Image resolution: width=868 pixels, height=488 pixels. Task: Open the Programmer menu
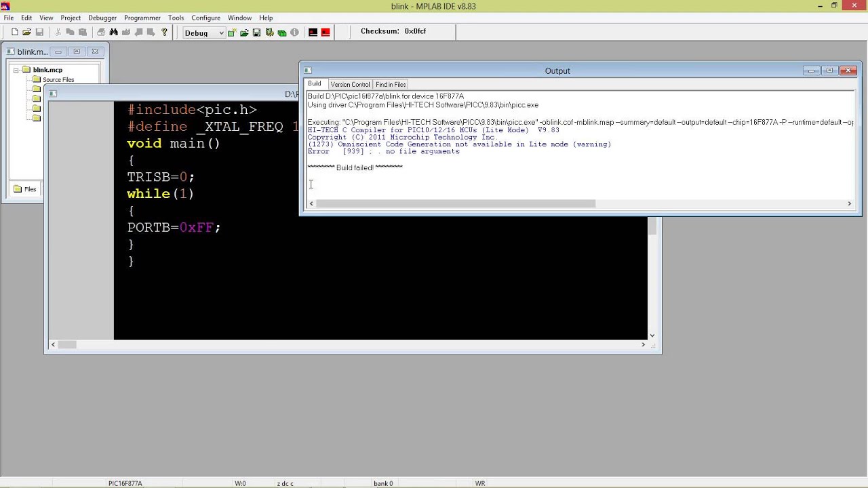[142, 18]
